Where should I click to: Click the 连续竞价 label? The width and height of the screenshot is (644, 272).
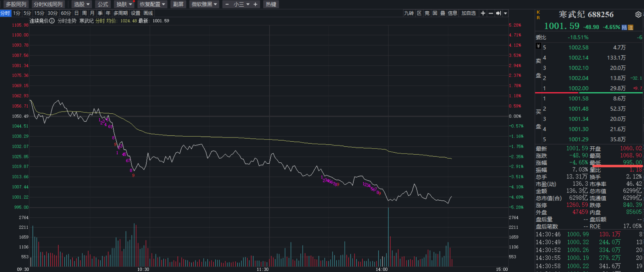point(39,21)
